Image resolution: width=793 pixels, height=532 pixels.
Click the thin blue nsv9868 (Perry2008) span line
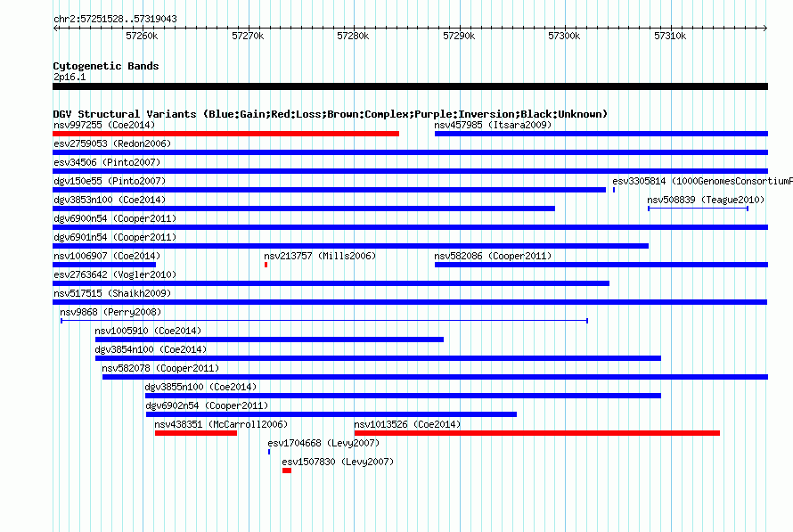point(324,321)
